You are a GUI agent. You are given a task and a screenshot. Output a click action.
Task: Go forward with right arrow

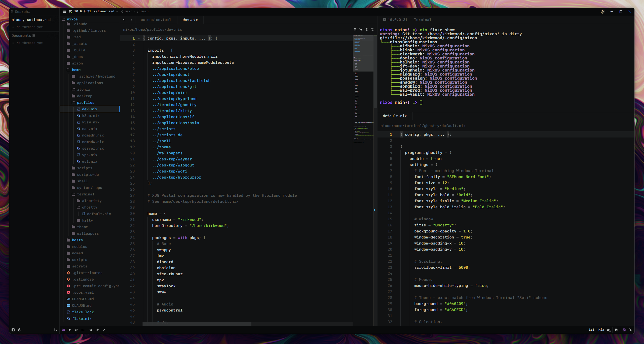(x=131, y=20)
